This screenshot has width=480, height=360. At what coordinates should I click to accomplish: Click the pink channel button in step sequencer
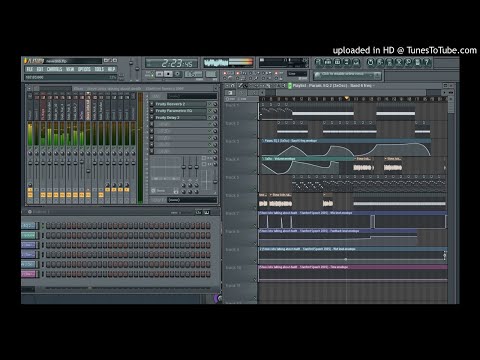pyautogui.click(x=29, y=274)
